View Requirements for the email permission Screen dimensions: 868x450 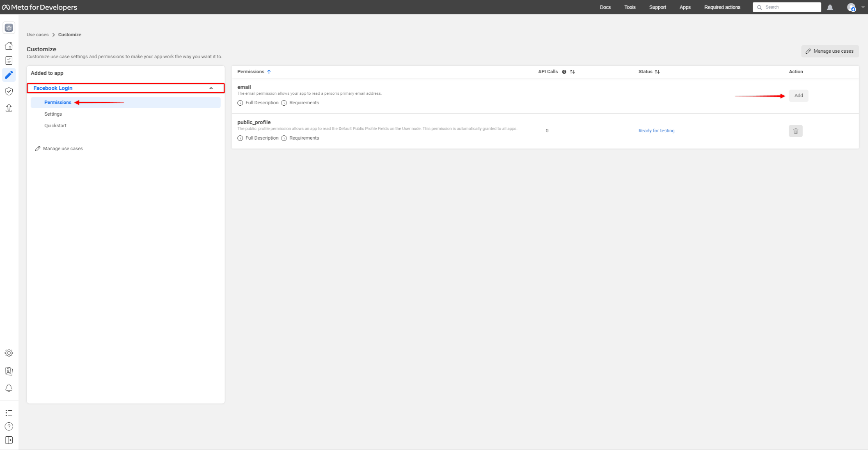tap(300, 103)
